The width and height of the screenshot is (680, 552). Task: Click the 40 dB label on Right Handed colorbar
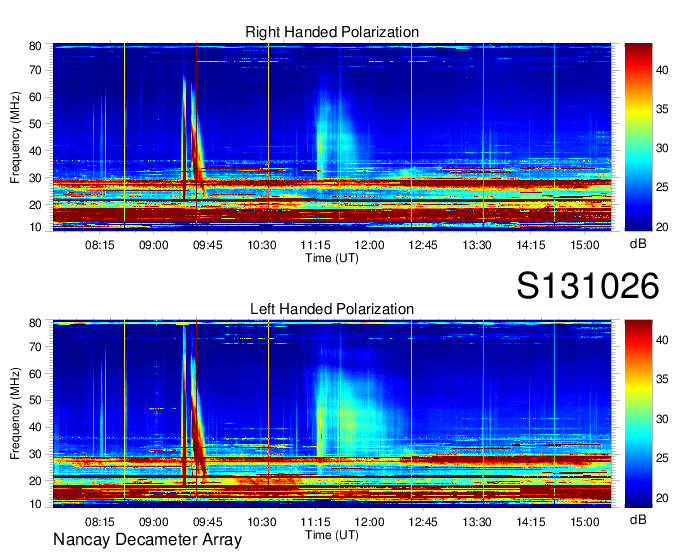coord(662,70)
